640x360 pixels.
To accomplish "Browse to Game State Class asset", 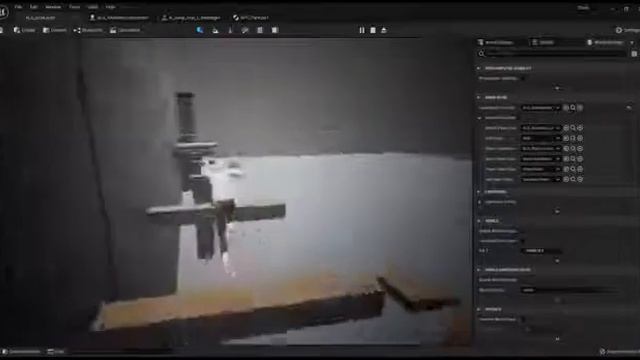I will click(573, 159).
